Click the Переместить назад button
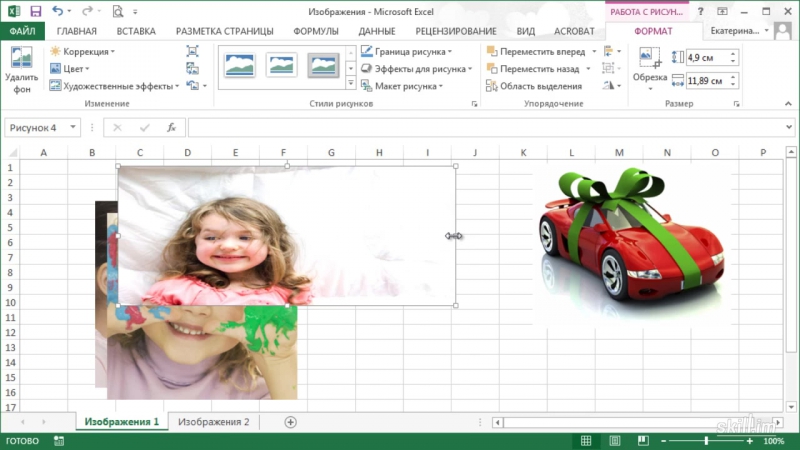The width and height of the screenshot is (800, 450). point(538,69)
